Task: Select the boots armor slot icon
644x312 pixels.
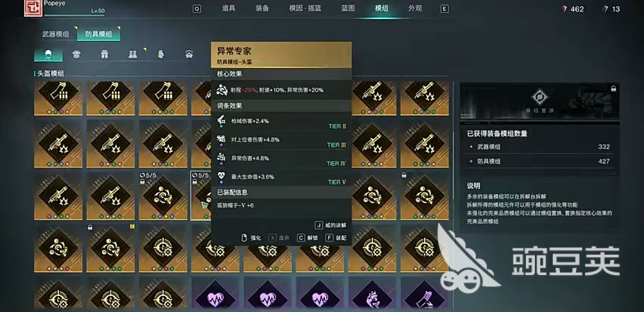Action: point(132,54)
